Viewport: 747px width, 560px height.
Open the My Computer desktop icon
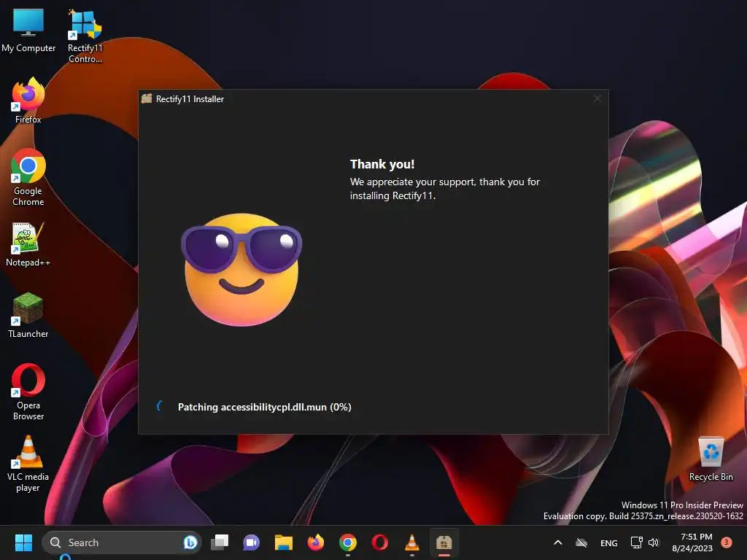(x=28, y=29)
